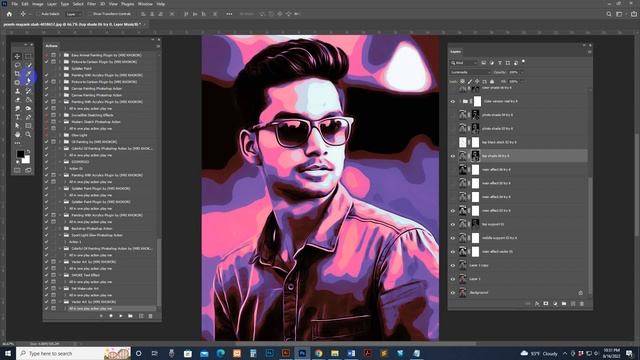Toggle checkmark for SMOKE Text Effect action
This screenshot has height=360, width=640.
tap(46, 275)
